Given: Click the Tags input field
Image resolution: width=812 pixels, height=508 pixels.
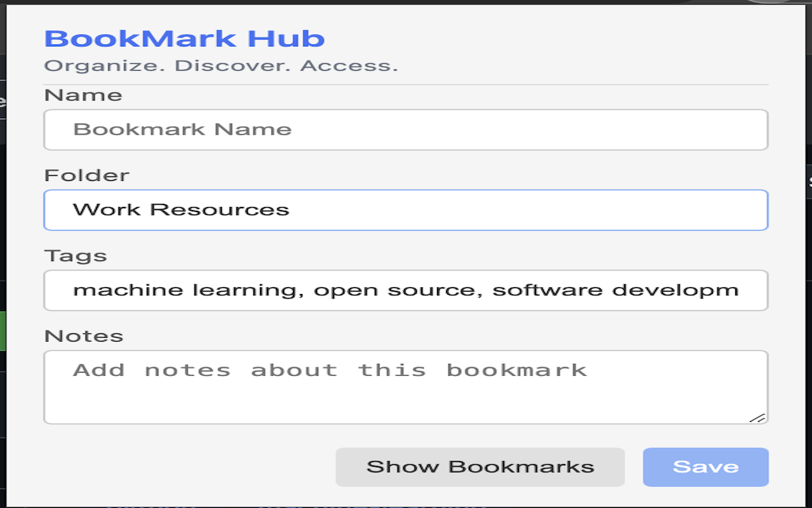Looking at the screenshot, I should pyautogui.click(x=406, y=290).
